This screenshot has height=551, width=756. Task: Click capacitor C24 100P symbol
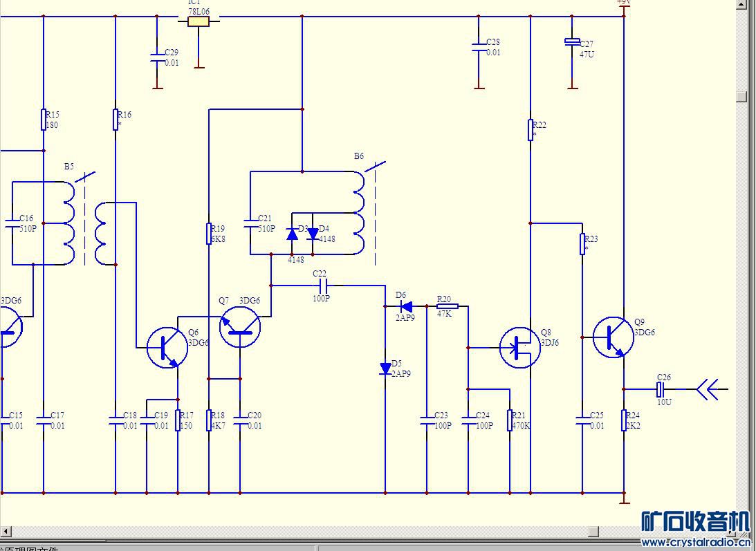[468, 420]
